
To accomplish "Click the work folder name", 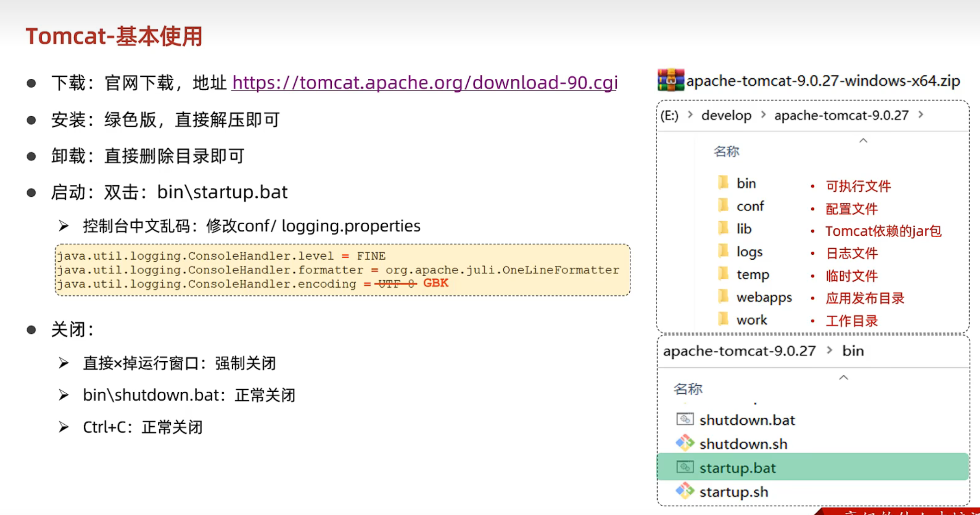I will [752, 320].
